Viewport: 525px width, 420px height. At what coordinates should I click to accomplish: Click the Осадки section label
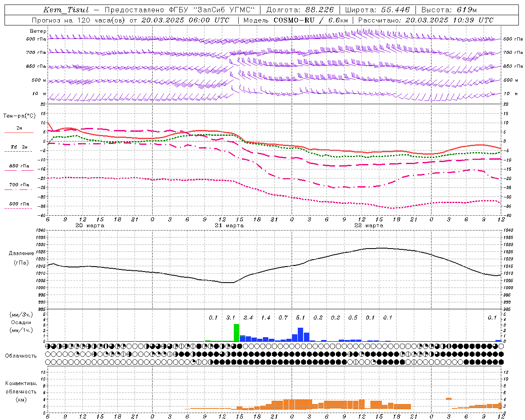click(21, 322)
